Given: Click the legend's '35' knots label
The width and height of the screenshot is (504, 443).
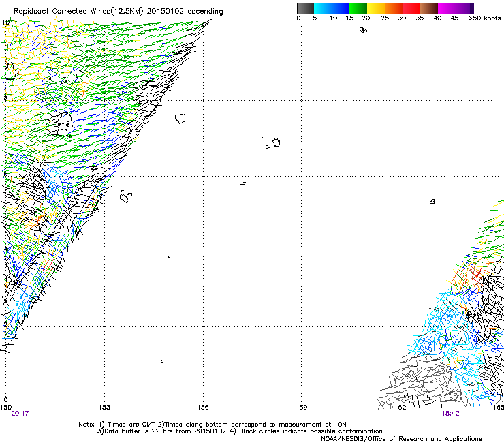Looking at the screenshot, I should click(x=420, y=18).
